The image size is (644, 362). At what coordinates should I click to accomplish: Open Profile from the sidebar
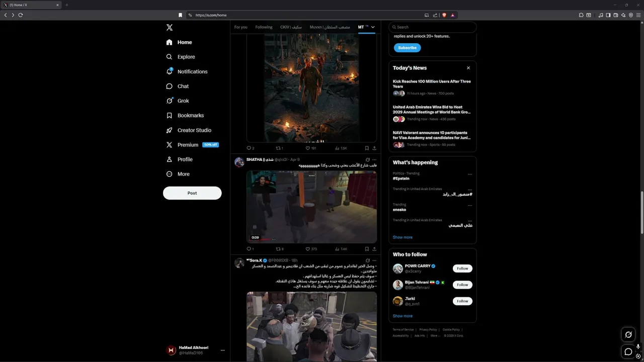pyautogui.click(x=180, y=159)
